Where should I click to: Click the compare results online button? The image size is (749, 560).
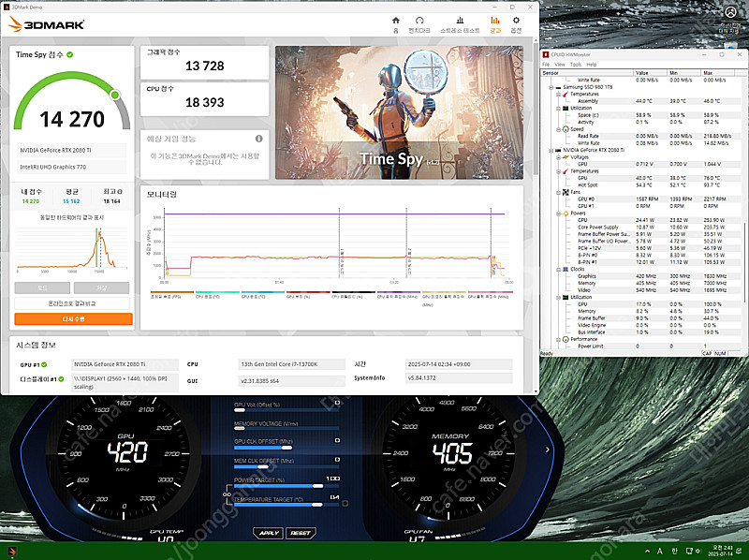point(72,303)
